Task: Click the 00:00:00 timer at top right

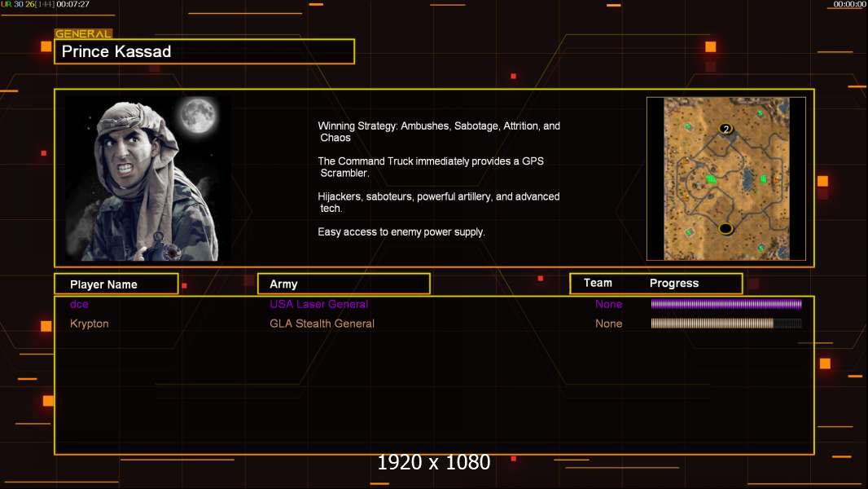Action: tap(850, 4)
